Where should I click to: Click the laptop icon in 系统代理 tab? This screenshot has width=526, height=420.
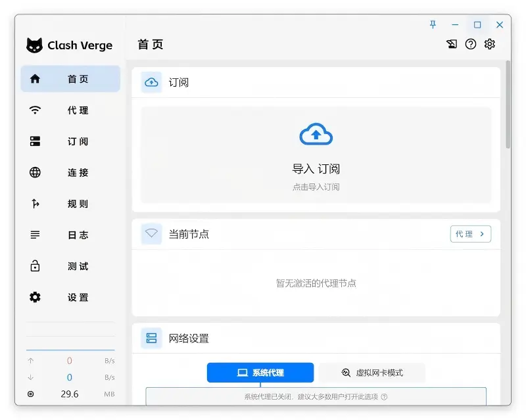[x=242, y=373]
